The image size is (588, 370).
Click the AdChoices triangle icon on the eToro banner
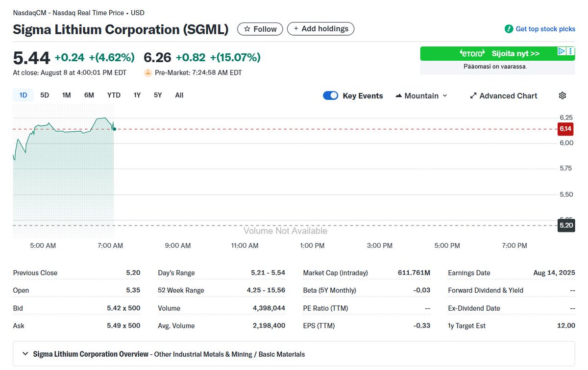[x=561, y=51]
